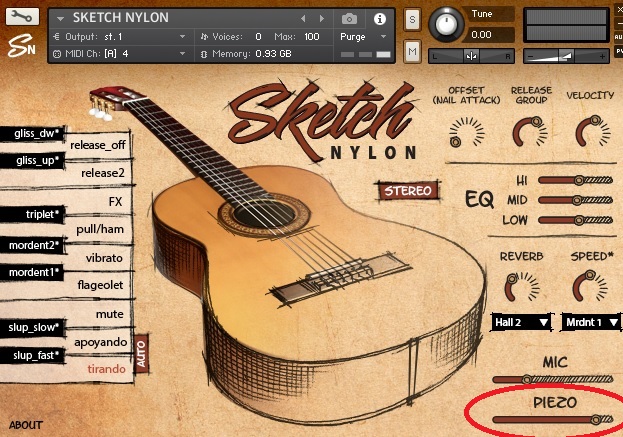The height and width of the screenshot is (437, 623).
Task: Expand the instrument name dropdown arrow
Action: click(60, 18)
